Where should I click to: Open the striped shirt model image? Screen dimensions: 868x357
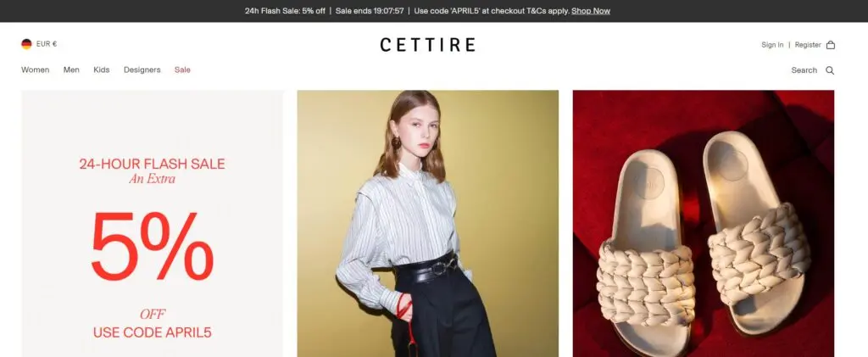(x=428, y=224)
